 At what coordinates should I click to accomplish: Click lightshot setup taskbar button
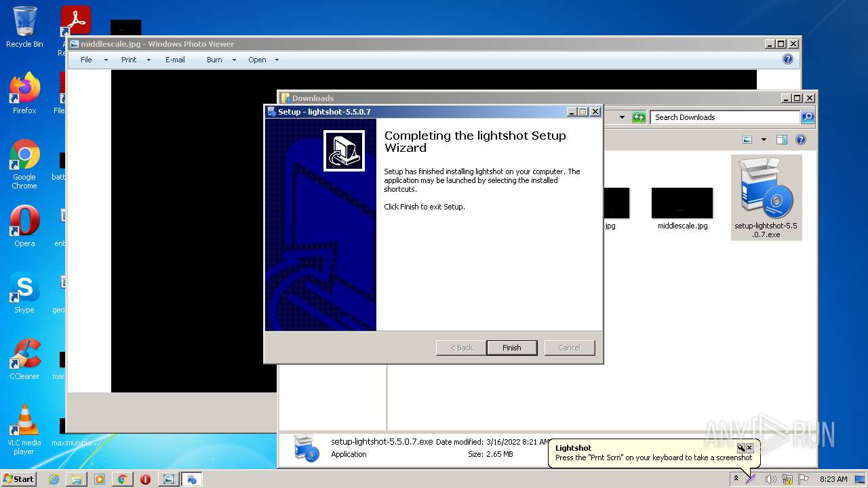pyautogui.click(x=192, y=479)
